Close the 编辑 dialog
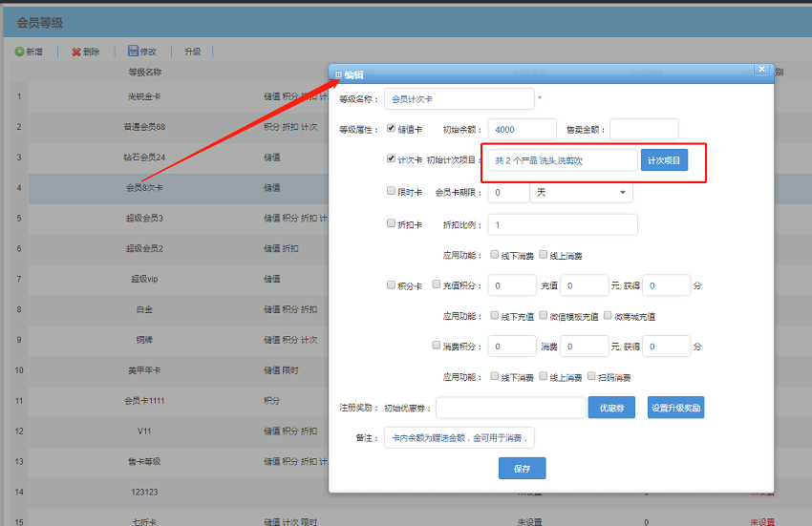 point(761,69)
